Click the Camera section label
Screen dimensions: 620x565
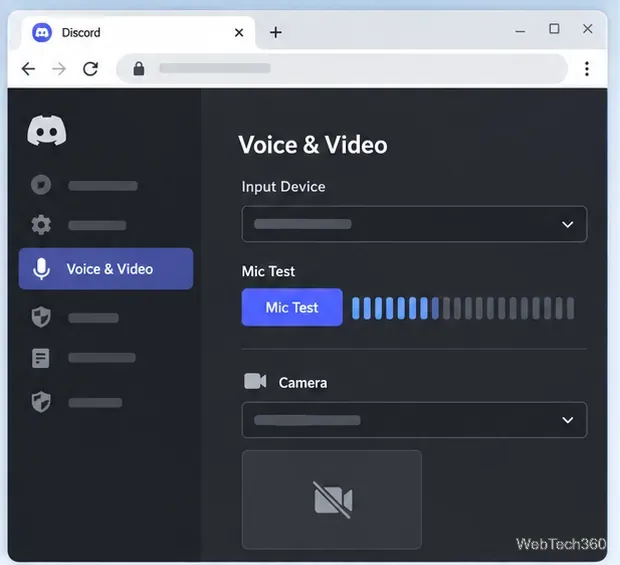point(303,383)
